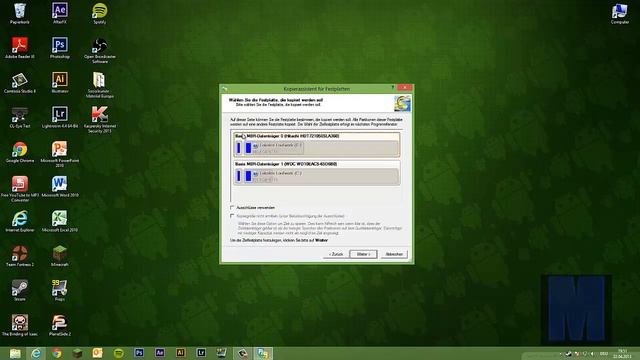Open the Fraps desktop icon
640x360 pixels.
[x=60, y=291]
